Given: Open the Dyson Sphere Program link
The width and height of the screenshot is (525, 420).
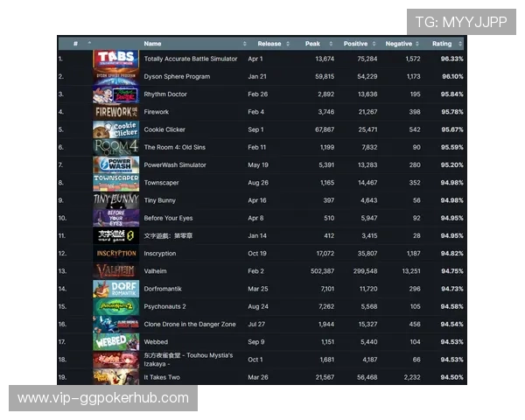Looking at the screenshot, I should click(177, 77).
